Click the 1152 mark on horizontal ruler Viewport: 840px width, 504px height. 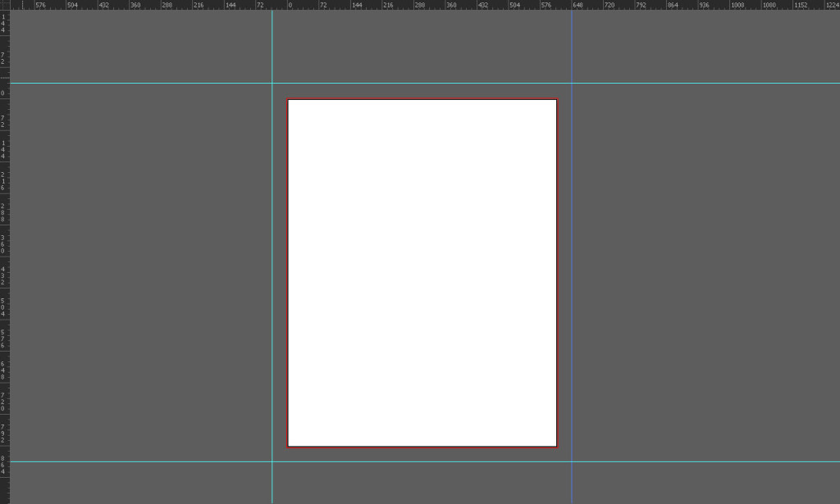[801, 5]
